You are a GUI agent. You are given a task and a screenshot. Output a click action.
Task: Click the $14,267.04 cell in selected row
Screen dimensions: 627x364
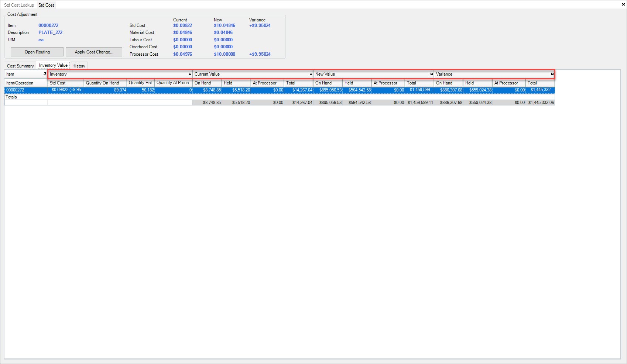(299, 90)
